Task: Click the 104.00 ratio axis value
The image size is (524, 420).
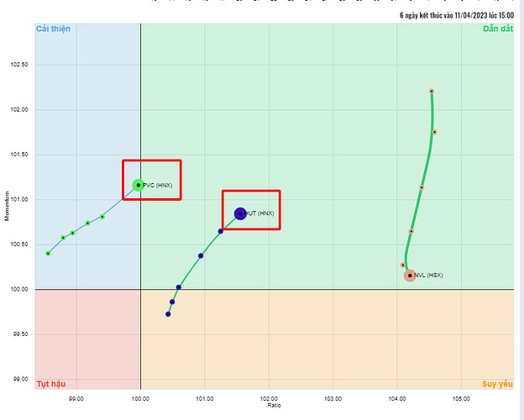Action: tap(397, 399)
